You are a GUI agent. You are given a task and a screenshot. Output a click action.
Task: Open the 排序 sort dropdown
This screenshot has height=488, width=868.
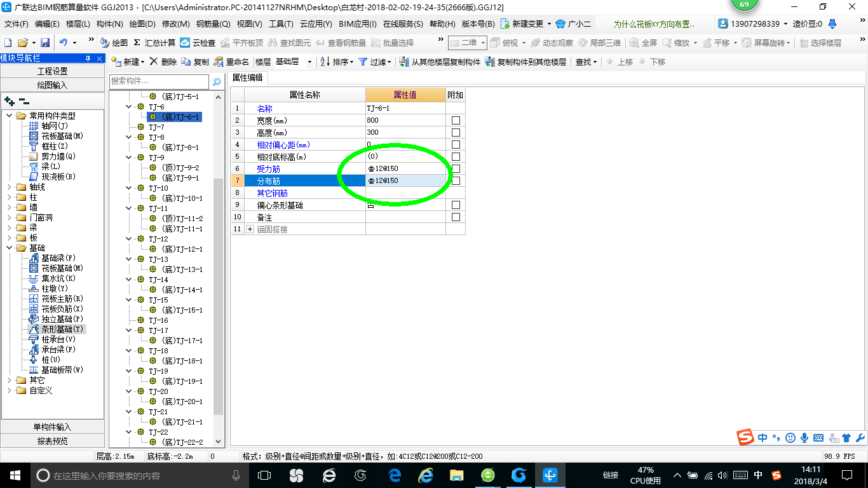[x=336, y=62]
